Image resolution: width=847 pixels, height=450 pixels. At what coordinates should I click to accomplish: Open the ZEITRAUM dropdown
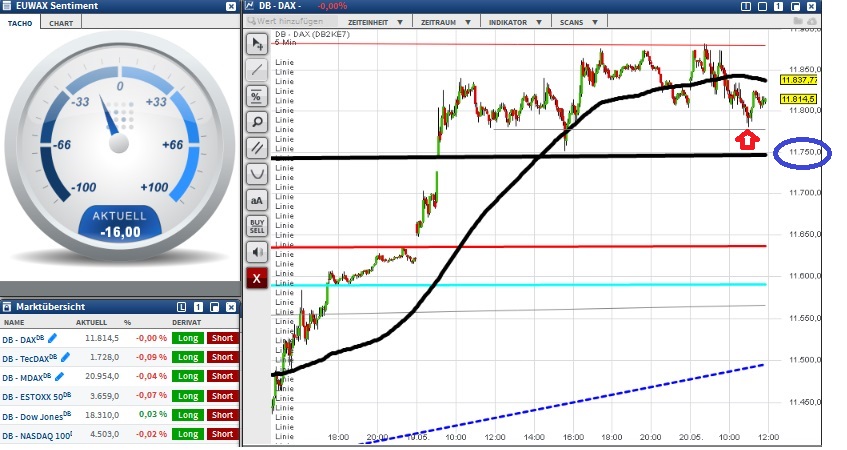(446, 22)
